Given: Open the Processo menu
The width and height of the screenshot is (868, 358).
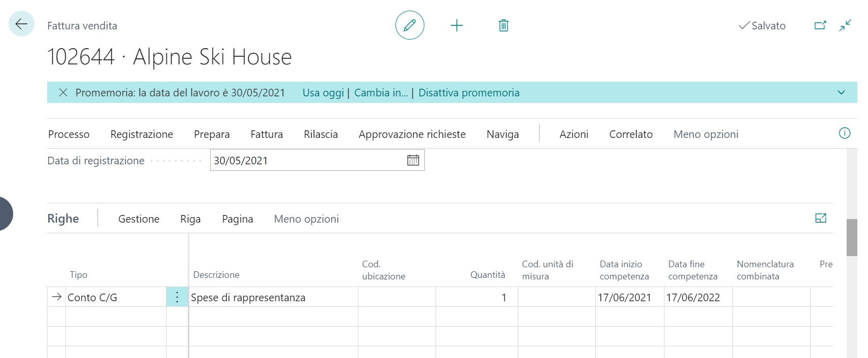Looking at the screenshot, I should pyautogui.click(x=69, y=134).
